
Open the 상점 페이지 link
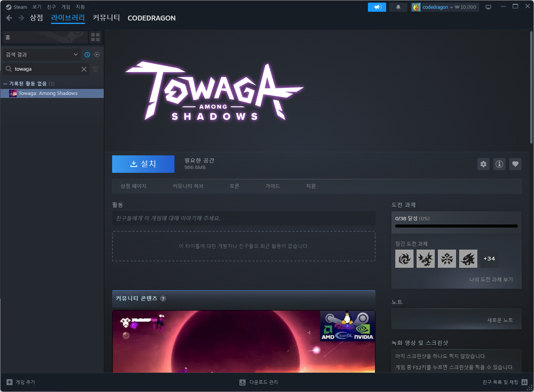pyautogui.click(x=133, y=186)
